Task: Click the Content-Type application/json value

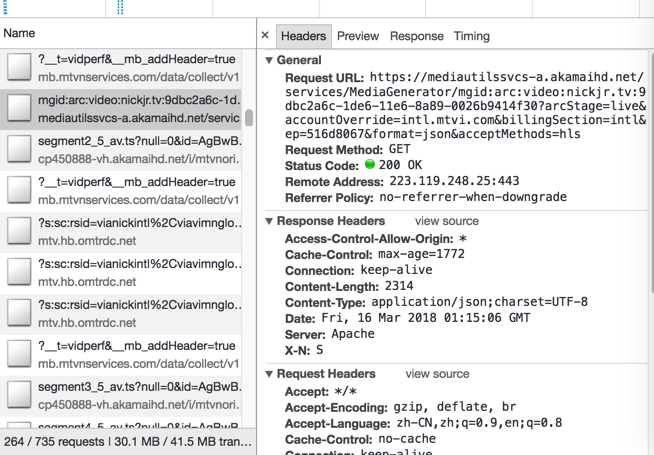Action: click(x=480, y=302)
